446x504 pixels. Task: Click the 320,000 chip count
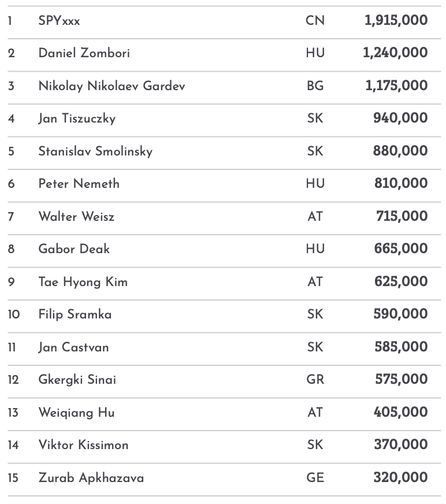point(400,478)
